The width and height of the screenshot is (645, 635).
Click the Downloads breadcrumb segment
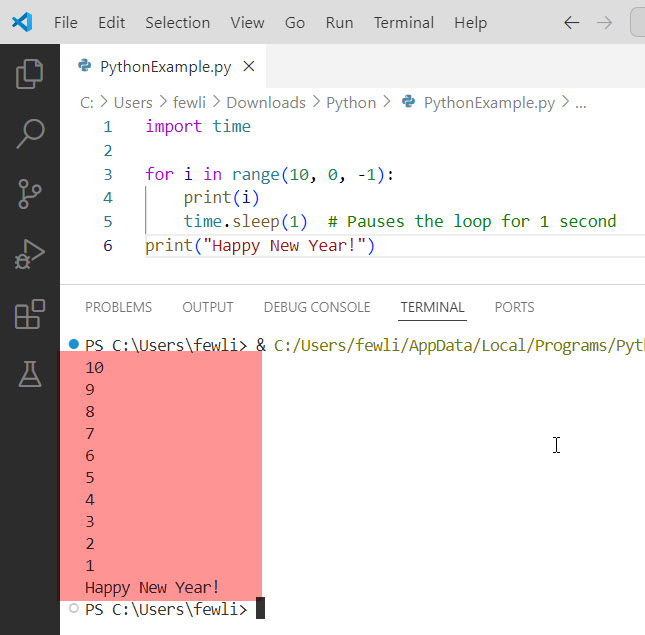[x=266, y=102]
